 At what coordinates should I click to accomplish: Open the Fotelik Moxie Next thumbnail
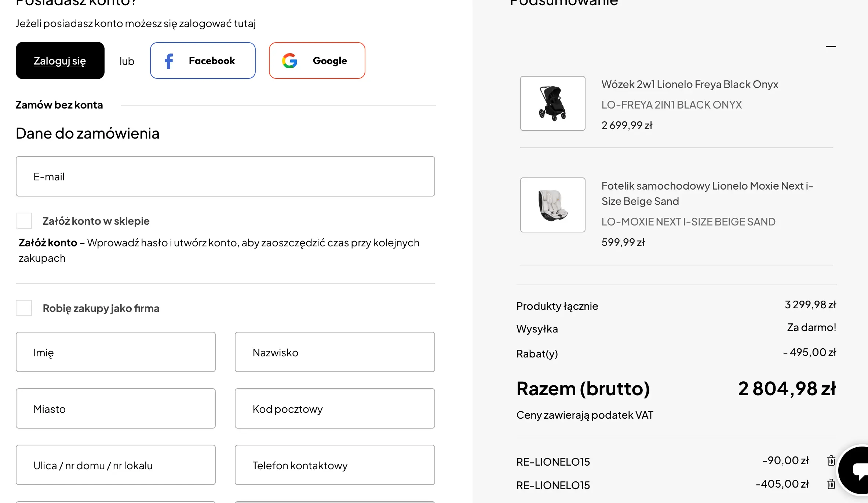pyautogui.click(x=553, y=205)
